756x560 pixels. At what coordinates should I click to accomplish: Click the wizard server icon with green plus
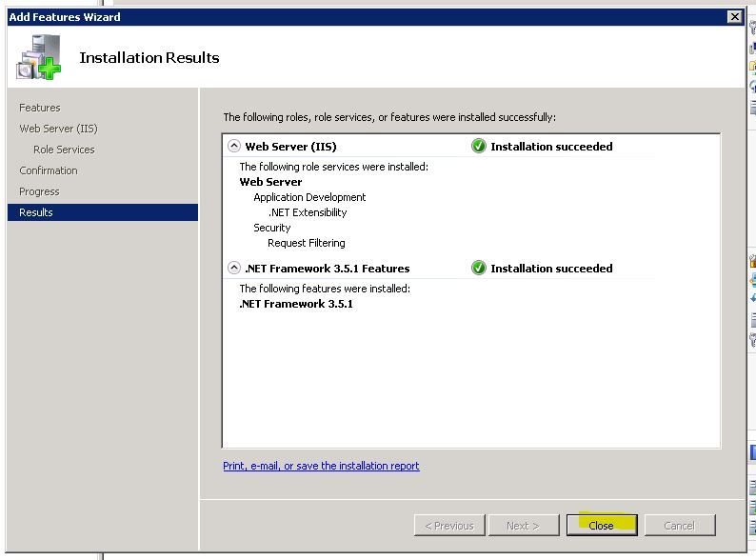pyautogui.click(x=39, y=57)
